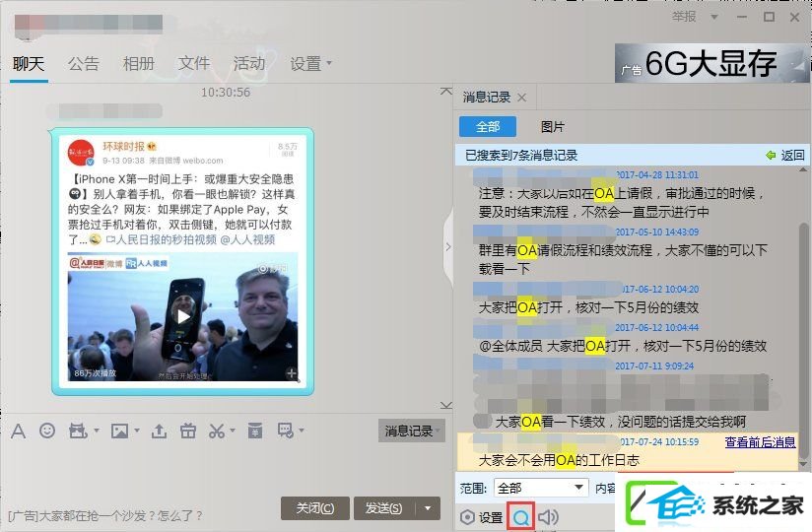Screen dimensions: 812x532
Task: Click the 广告 6G大显存 banner
Action: [x=712, y=63]
